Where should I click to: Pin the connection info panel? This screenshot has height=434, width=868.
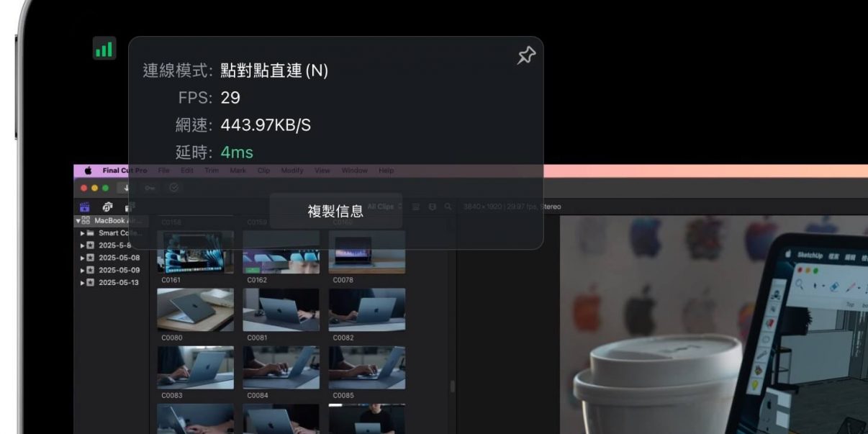[526, 55]
